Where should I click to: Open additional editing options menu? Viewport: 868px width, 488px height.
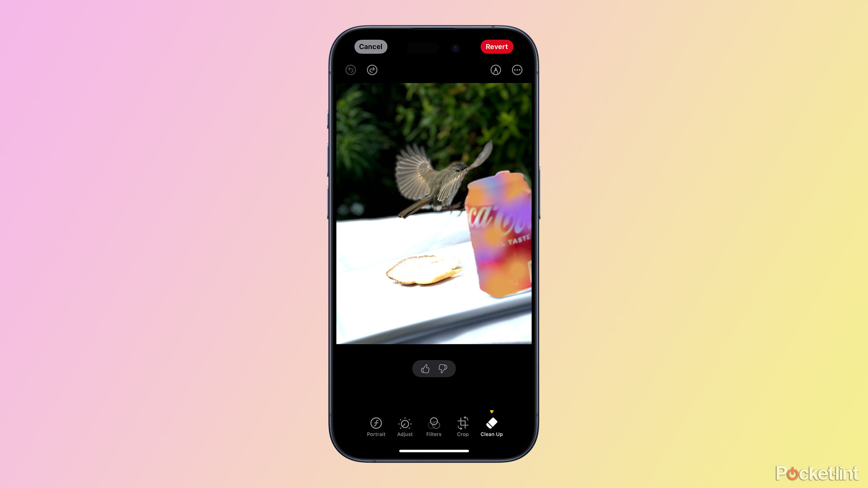pyautogui.click(x=517, y=70)
